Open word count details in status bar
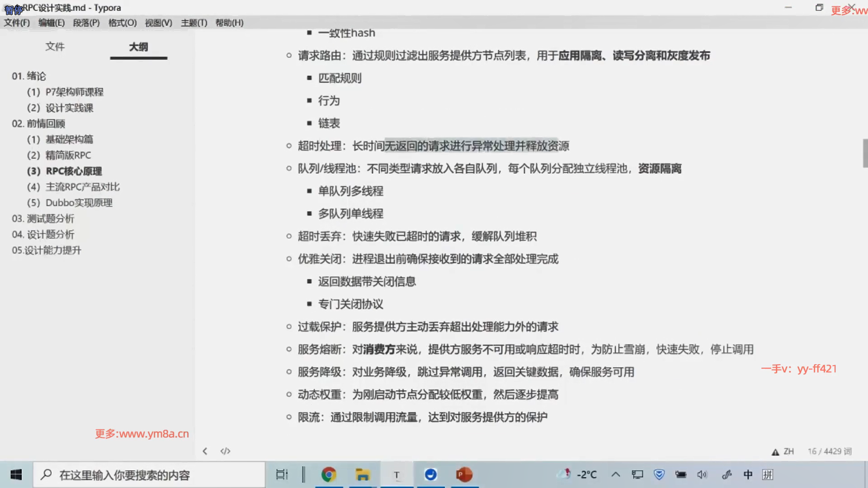 pyautogui.click(x=830, y=451)
